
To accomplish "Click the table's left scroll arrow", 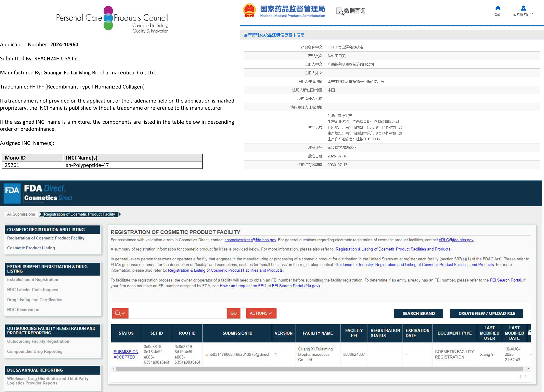I will (114, 369).
